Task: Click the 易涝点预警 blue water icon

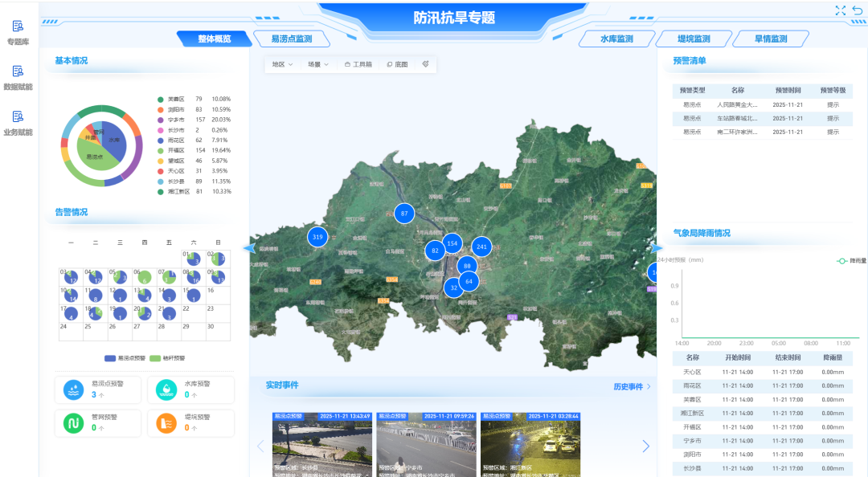Action: (x=73, y=389)
